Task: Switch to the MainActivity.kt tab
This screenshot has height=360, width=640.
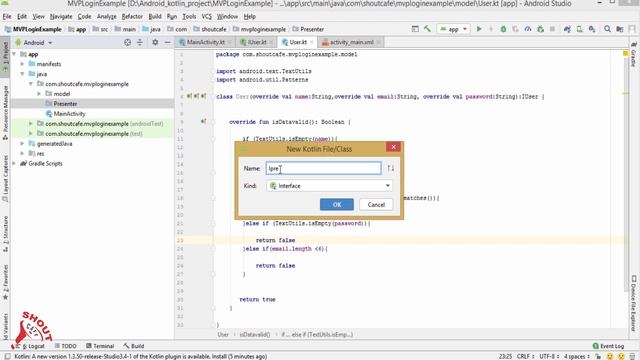Action: pyautogui.click(x=205, y=42)
